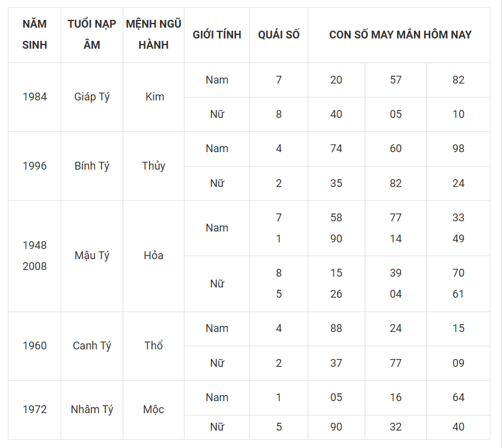Select the Hỏa element cell
Viewport: 503px width, 448px height.
pyautogui.click(x=153, y=256)
